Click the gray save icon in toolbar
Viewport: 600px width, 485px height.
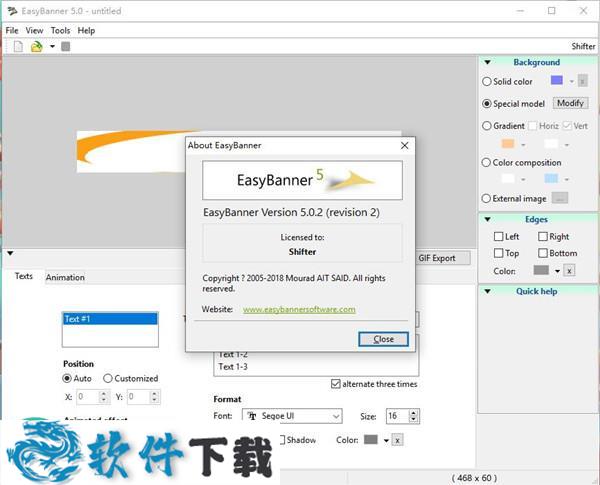pos(65,46)
